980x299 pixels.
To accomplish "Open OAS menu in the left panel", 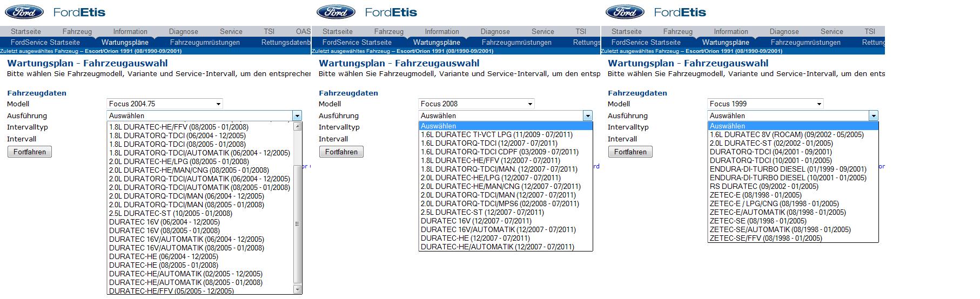I will 303,31.
